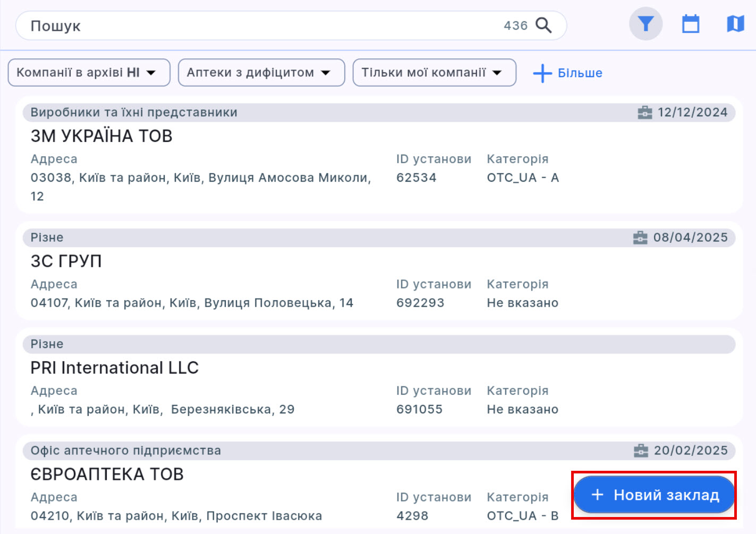The height and width of the screenshot is (534, 756).
Task: Switch to map view icon
Action: click(x=735, y=24)
